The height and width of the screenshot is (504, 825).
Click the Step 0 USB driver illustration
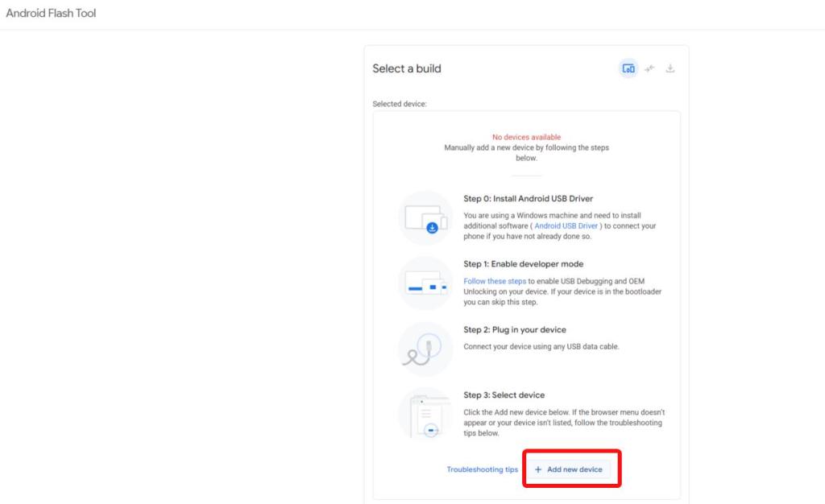(425, 217)
